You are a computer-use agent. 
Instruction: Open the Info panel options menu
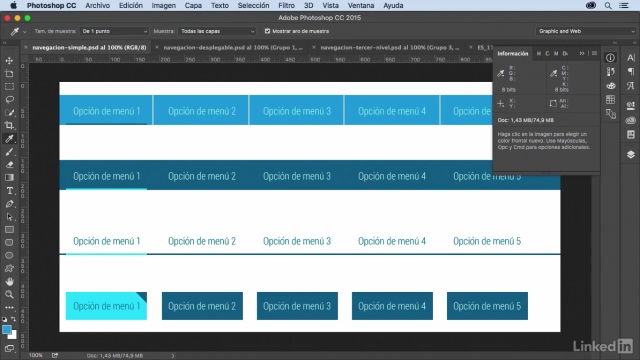coord(594,53)
